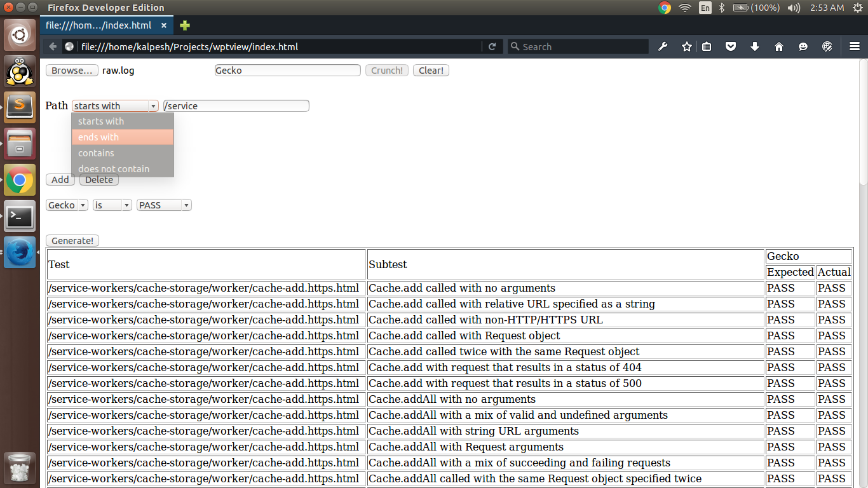Open Firefox hamburger menu

855,46
